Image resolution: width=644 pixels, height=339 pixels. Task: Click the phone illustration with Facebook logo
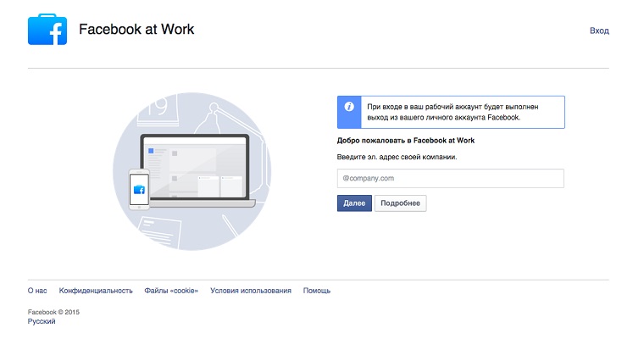[139, 189]
